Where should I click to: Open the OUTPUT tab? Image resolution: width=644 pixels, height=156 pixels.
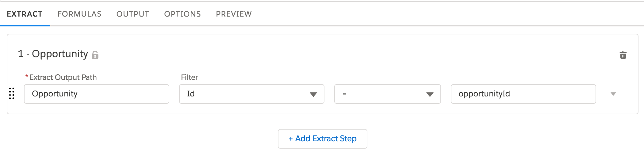tap(133, 14)
